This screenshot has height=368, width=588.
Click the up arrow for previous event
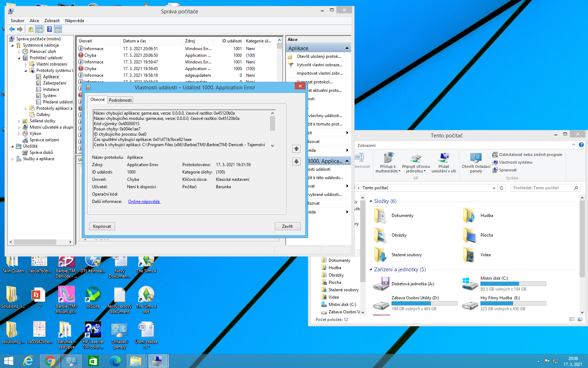coord(296,149)
